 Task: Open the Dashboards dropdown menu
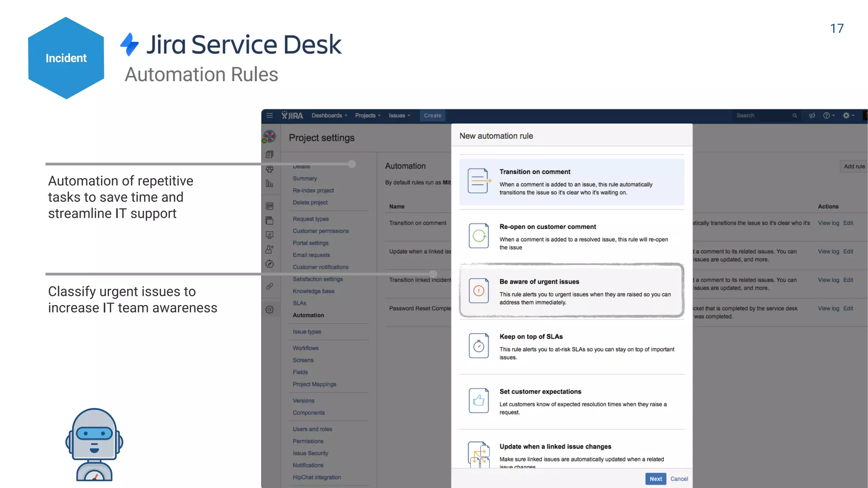[329, 116]
